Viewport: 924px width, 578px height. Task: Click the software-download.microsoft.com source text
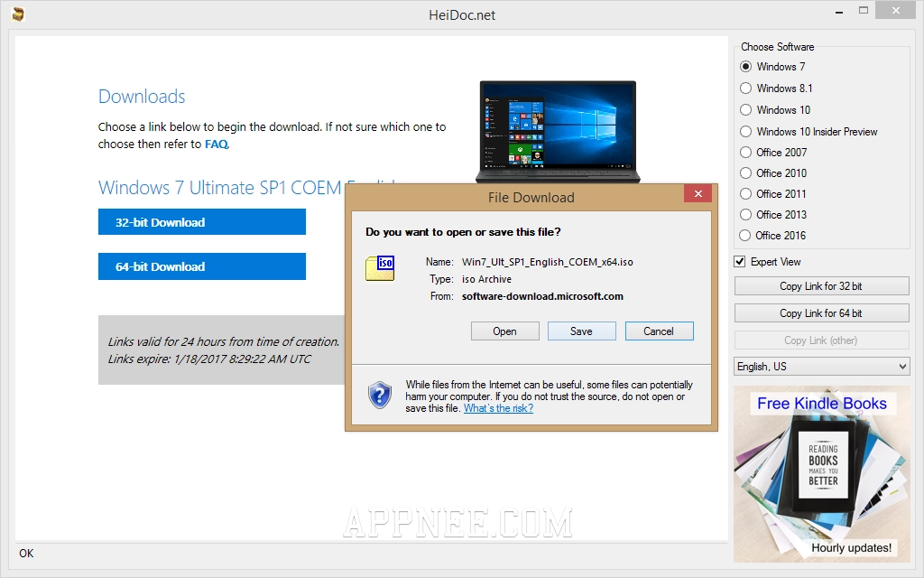pos(542,296)
